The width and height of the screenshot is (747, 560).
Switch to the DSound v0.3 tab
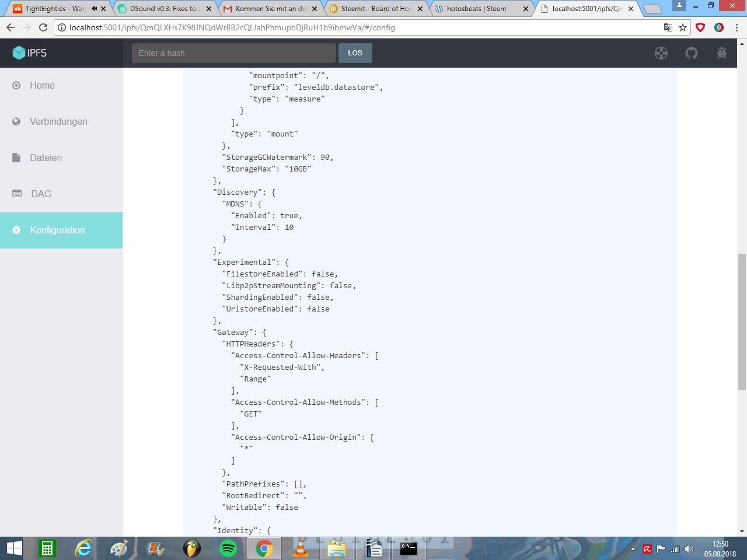tap(164, 9)
